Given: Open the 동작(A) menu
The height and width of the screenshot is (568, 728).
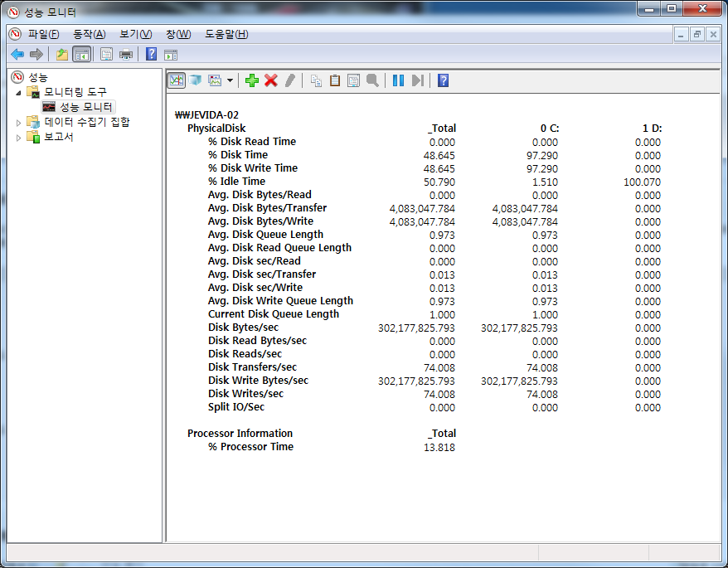Looking at the screenshot, I should (x=90, y=34).
